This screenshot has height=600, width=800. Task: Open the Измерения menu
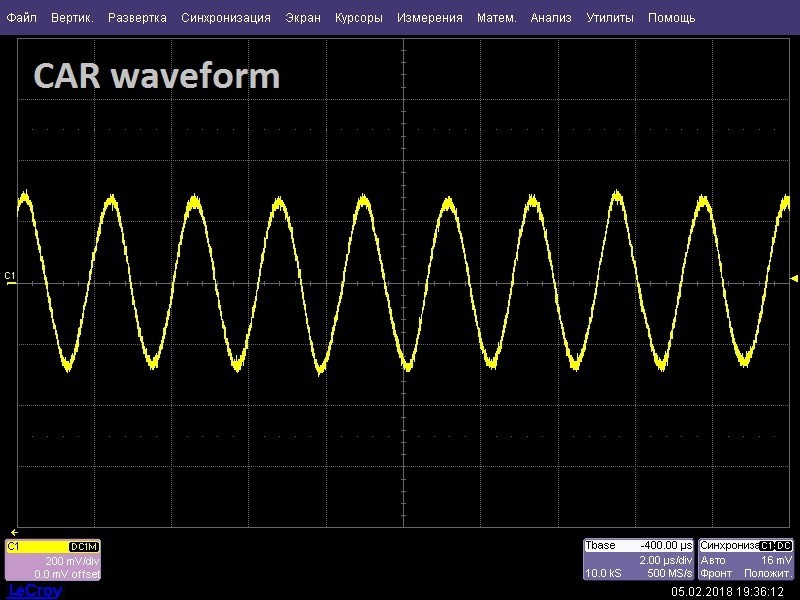[x=430, y=18]
